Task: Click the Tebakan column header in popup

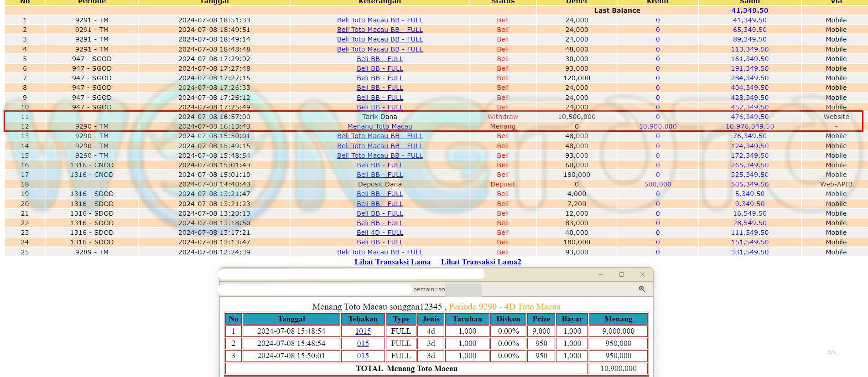Action: click(363, 319)
